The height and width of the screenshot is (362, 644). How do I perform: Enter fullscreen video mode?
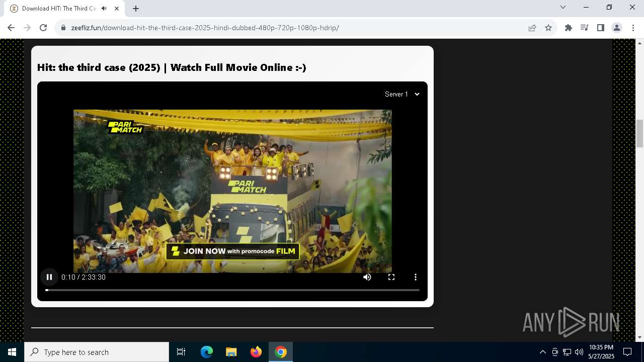[x=391, y=277]
